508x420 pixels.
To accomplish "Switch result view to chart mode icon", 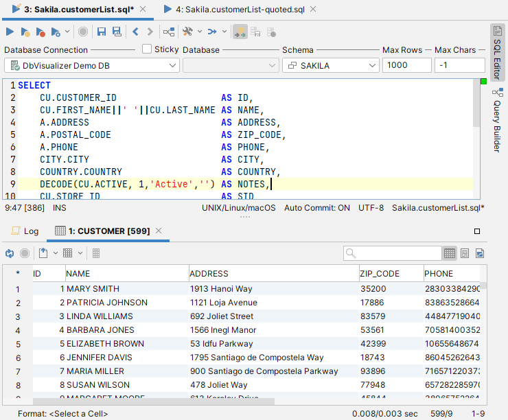I will [480, 253].
